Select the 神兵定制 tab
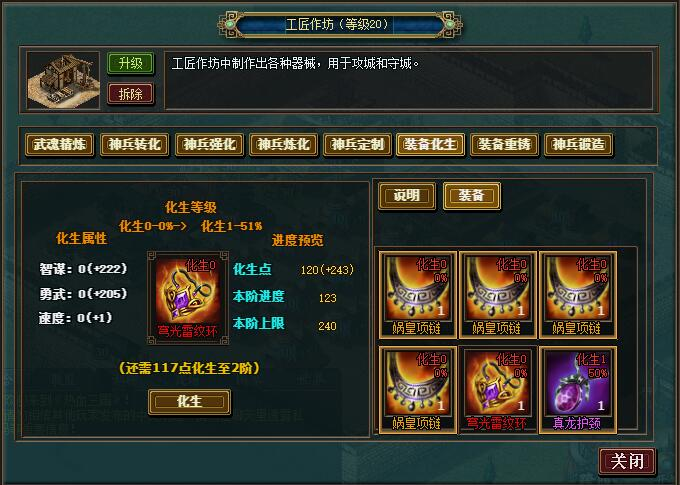Viewport: 680px width, 485px height. (x=357, y=144)
